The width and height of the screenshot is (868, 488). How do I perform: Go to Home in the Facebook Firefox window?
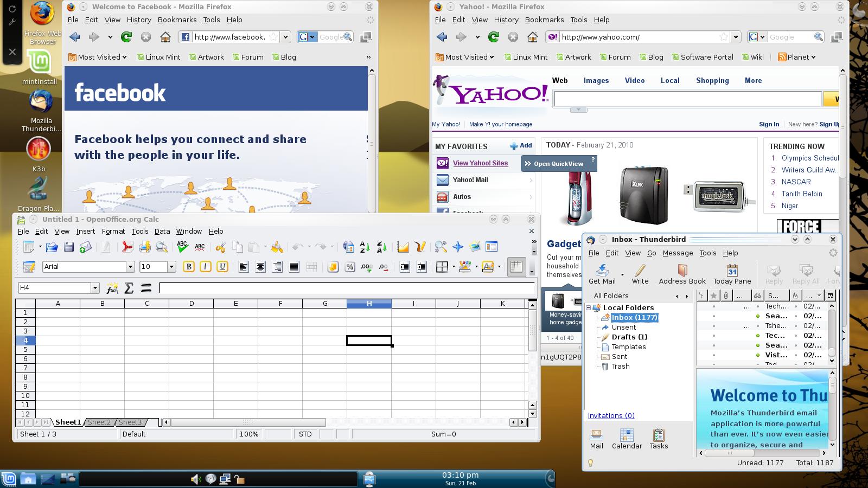165,37
